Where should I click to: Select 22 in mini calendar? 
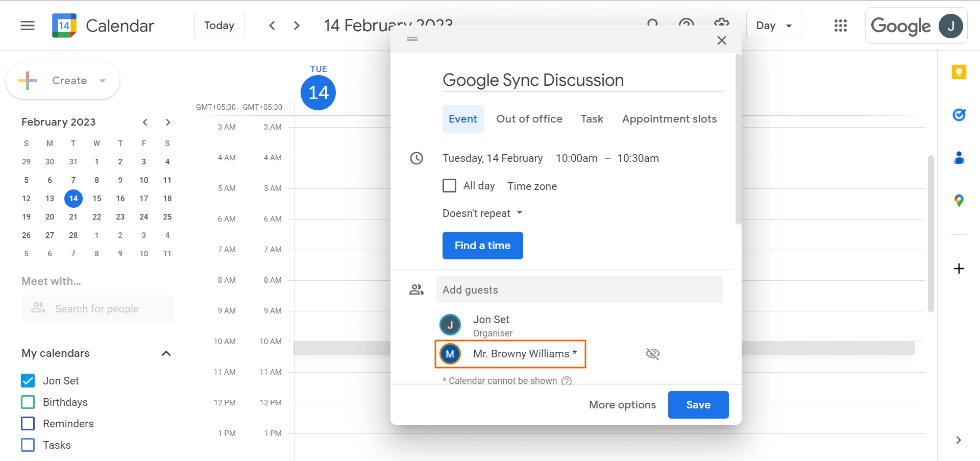point(97,217)
